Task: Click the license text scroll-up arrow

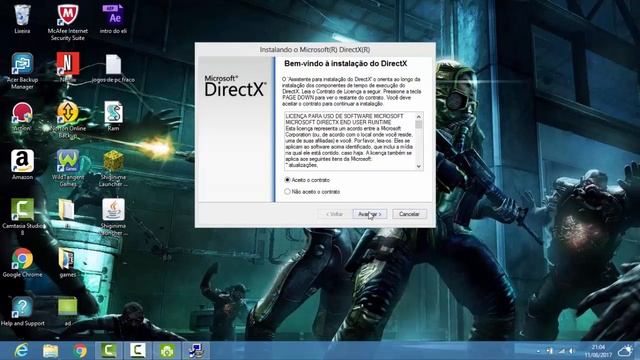Action: click(419, 116)
